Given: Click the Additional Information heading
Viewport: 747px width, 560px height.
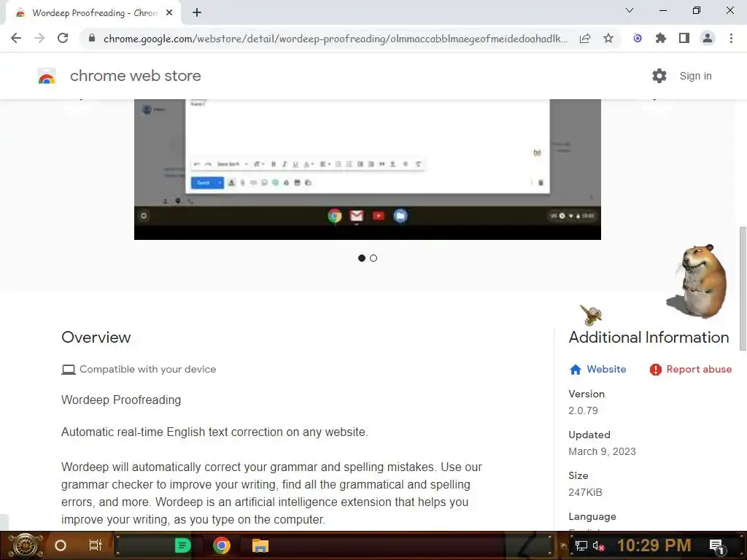Looking at the screenshot, I should [x=649, y=337].
